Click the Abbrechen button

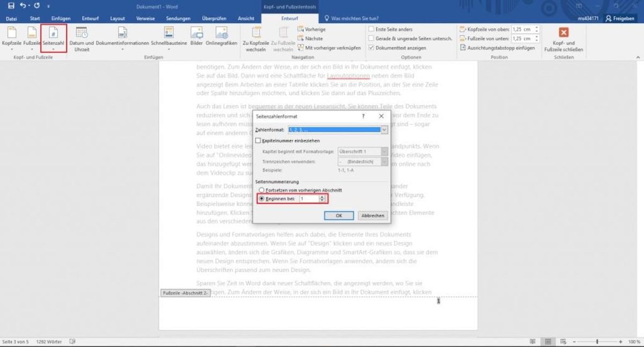[372, 215]
